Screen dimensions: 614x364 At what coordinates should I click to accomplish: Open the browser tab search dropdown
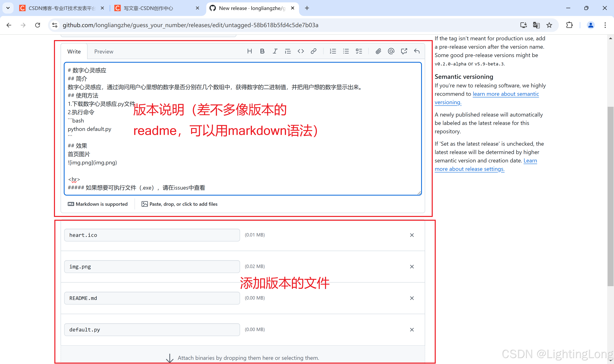[8, 8]
